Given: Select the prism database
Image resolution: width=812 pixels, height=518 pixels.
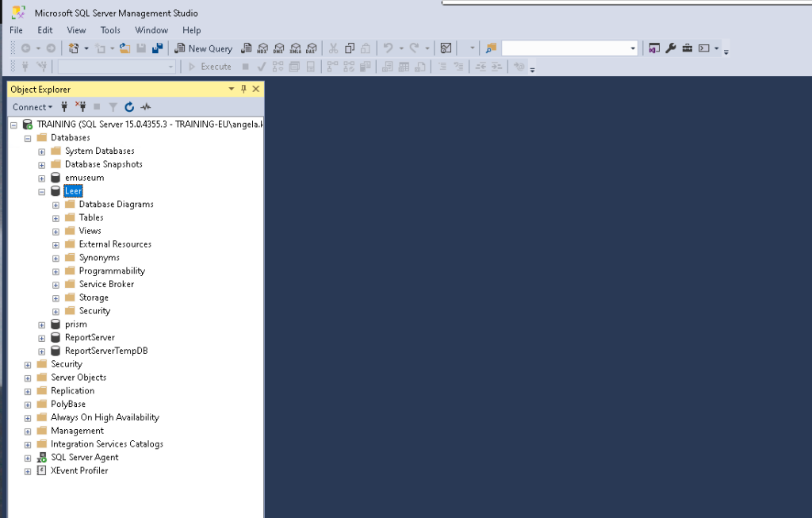Looking at the screenshot, I should (x=75, y=324).
